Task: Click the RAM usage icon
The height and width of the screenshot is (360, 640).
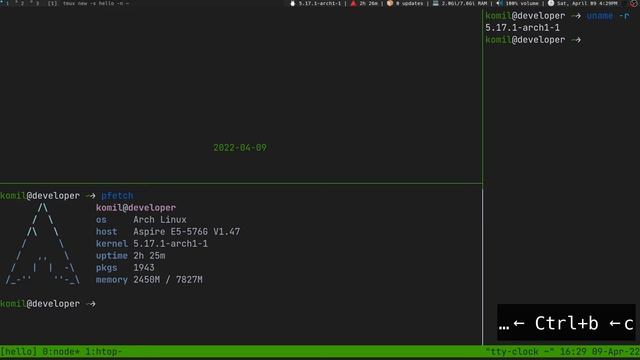Action: click(436, 3)
